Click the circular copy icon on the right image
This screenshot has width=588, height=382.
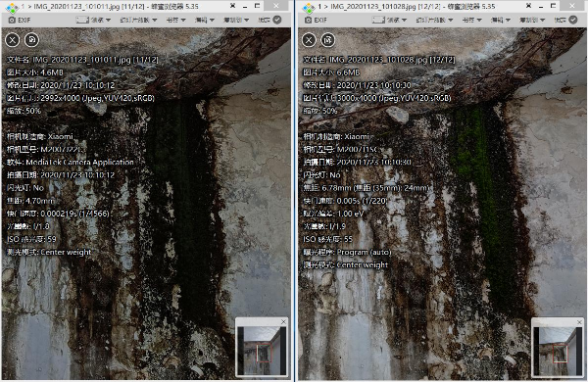click(328, 40)
